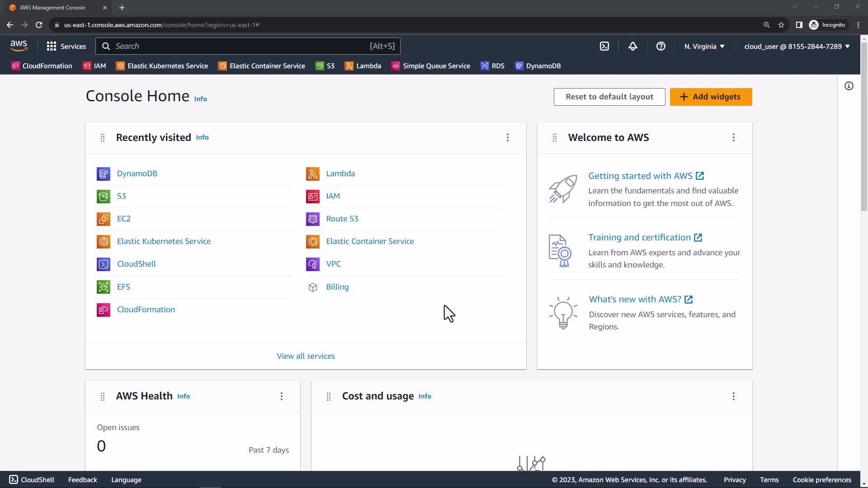Open the cloud_user account dropdown

click(797, 46)
